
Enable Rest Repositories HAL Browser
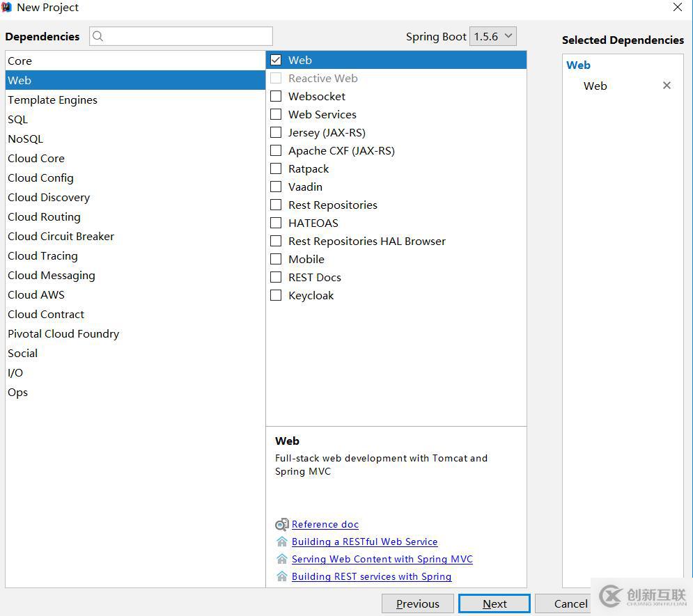pyautogui.click(x=276, y=241)
